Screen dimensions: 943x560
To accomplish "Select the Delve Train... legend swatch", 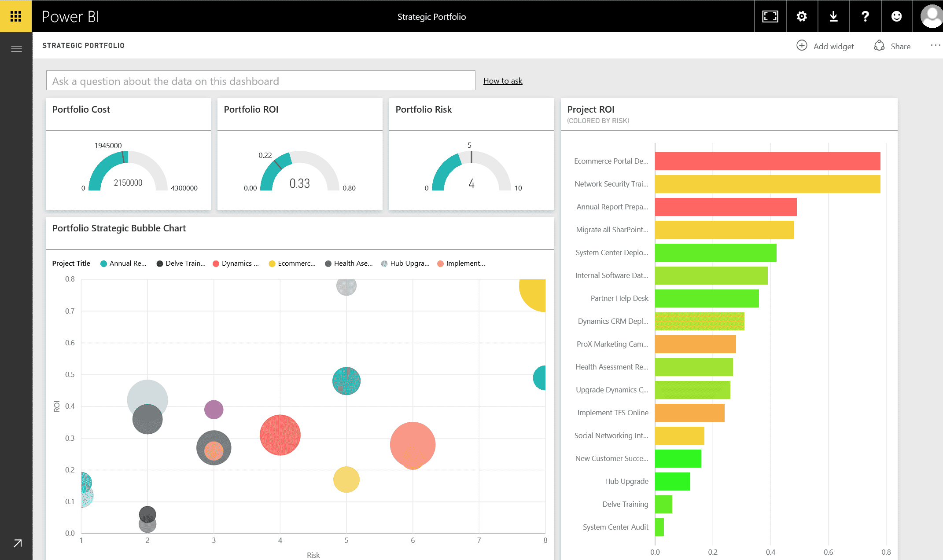I will [160, 264].
